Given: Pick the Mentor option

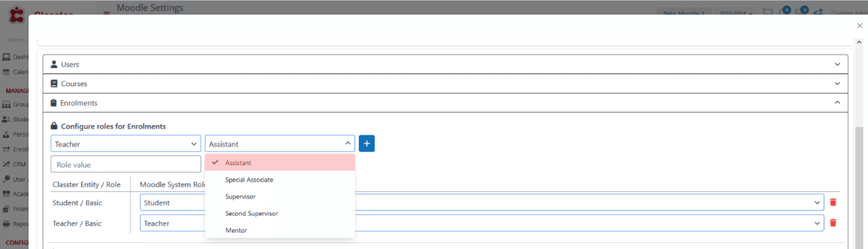Looking at the screenshot, I should click(280, 230).
